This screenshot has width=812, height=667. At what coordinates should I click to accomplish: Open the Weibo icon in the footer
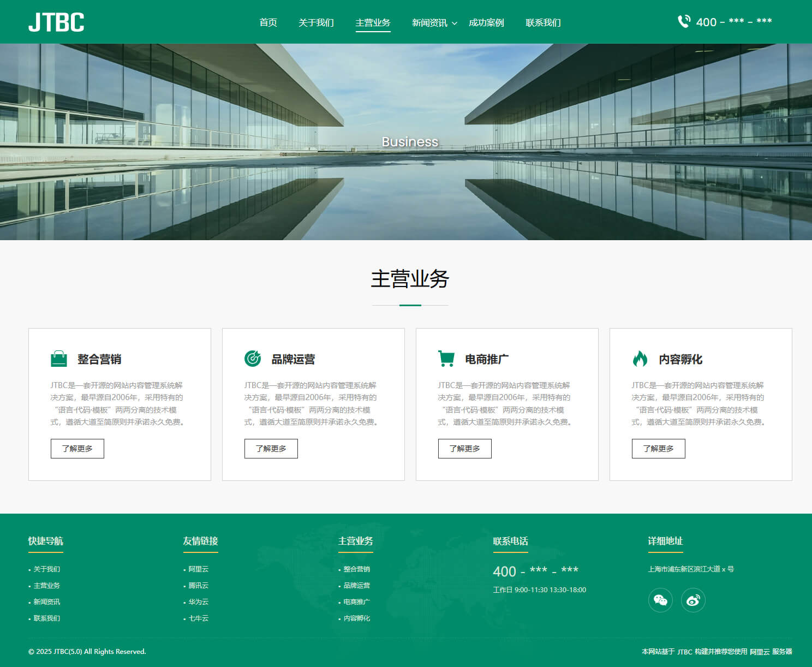click(693, 600)
